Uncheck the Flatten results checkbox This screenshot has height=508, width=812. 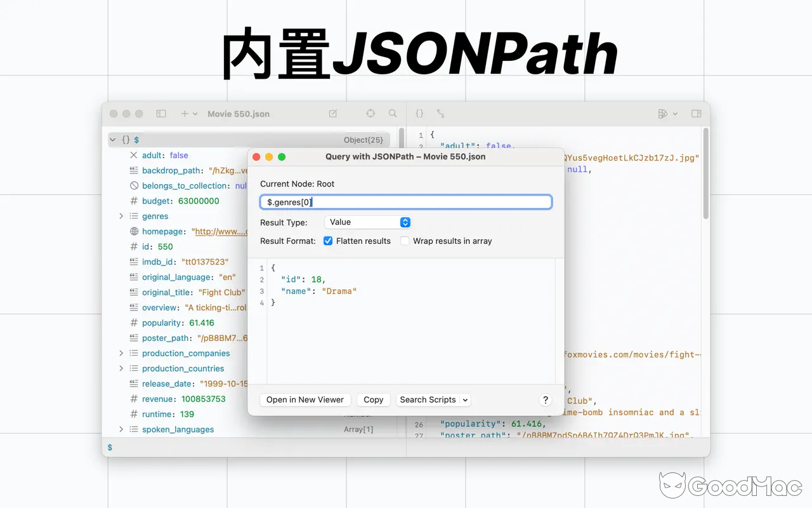pyautogui.click(x=328, y=241)
